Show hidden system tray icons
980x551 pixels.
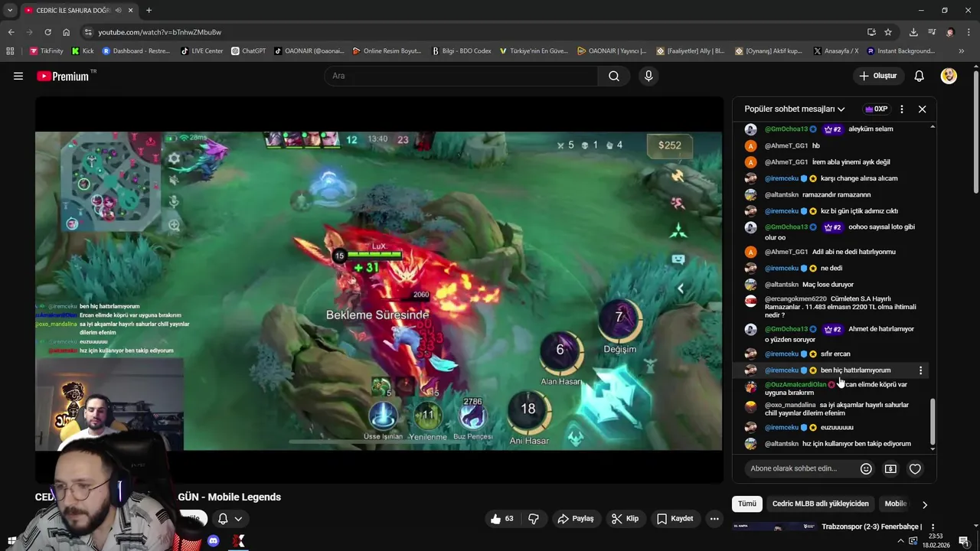click(900, 541)
